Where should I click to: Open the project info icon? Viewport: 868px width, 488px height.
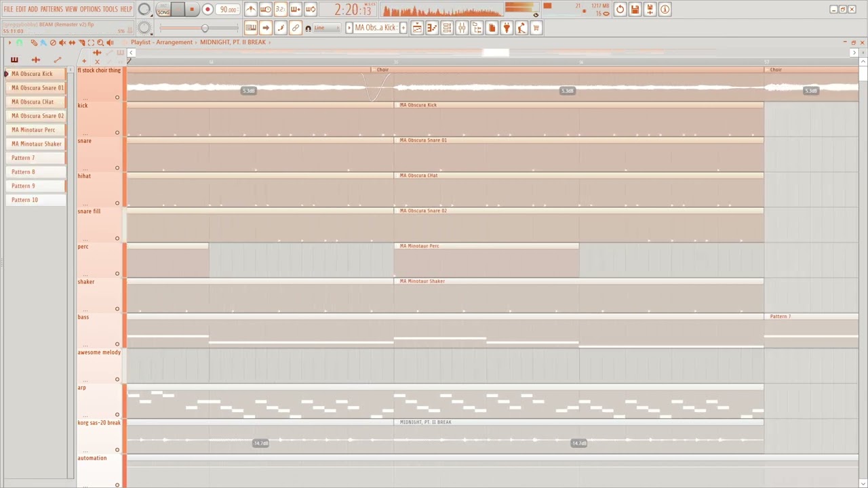click(665, 9)
